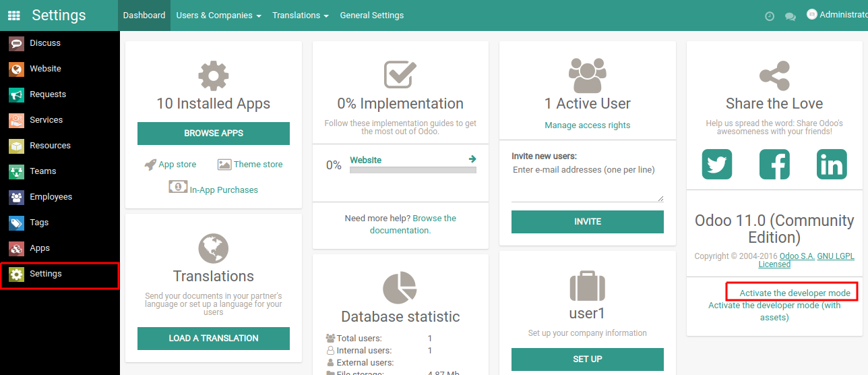Activate developer mode with assets link

click(x=774, y=312)
